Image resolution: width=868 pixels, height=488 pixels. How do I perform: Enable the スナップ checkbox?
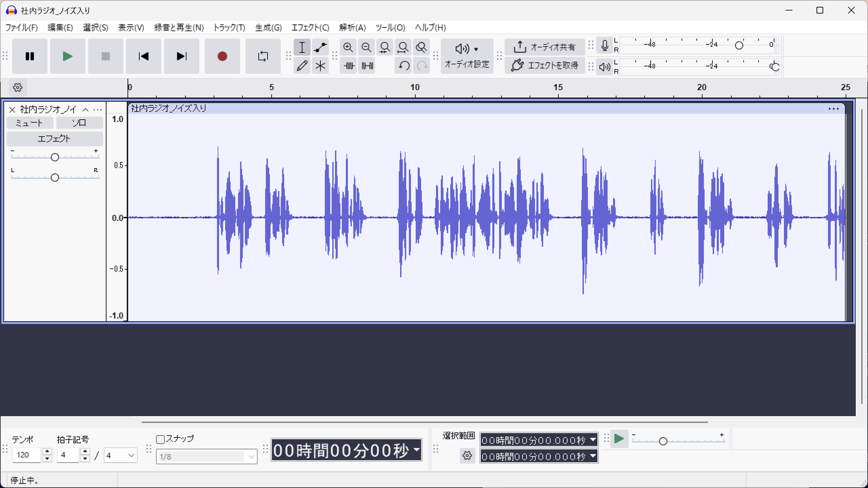coord(160,439)
